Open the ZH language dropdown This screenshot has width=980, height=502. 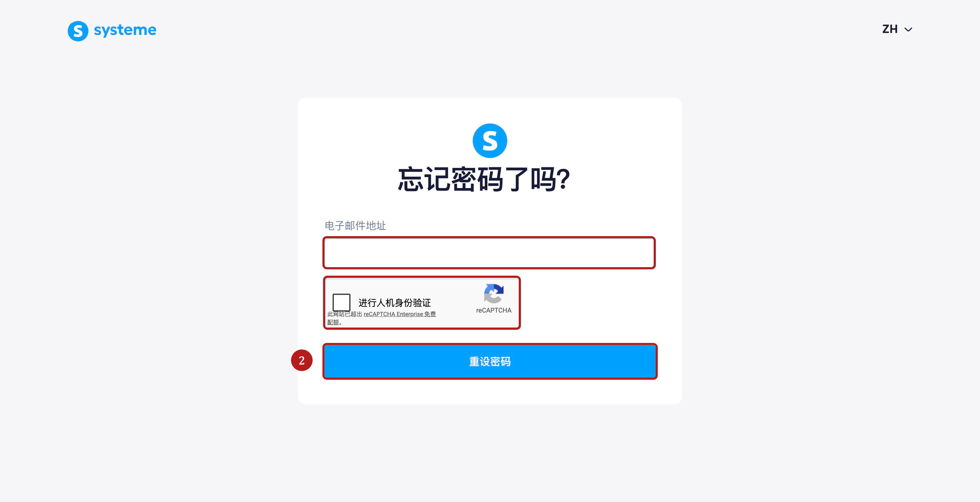(897, 29)
